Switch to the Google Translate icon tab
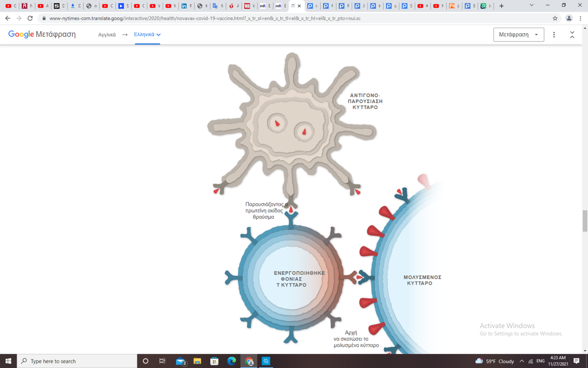The width and height of the screenshot is (588, 368). point(218,6)
